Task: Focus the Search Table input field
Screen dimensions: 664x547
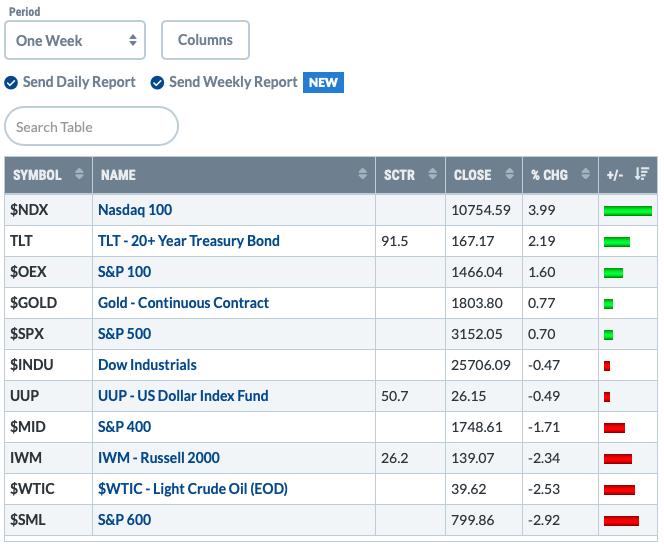Action: (x=91, y=127)
